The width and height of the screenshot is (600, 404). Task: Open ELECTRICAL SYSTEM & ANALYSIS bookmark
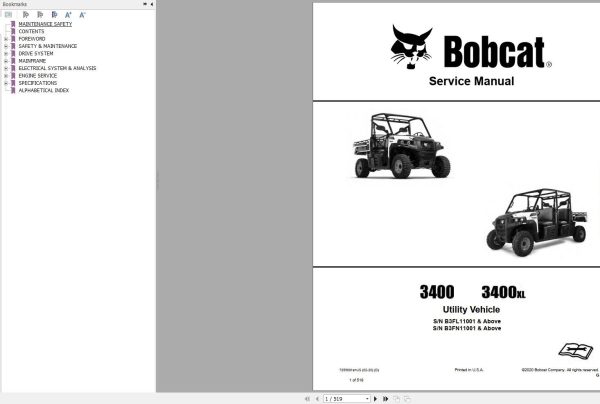click(x=57, y=68)
